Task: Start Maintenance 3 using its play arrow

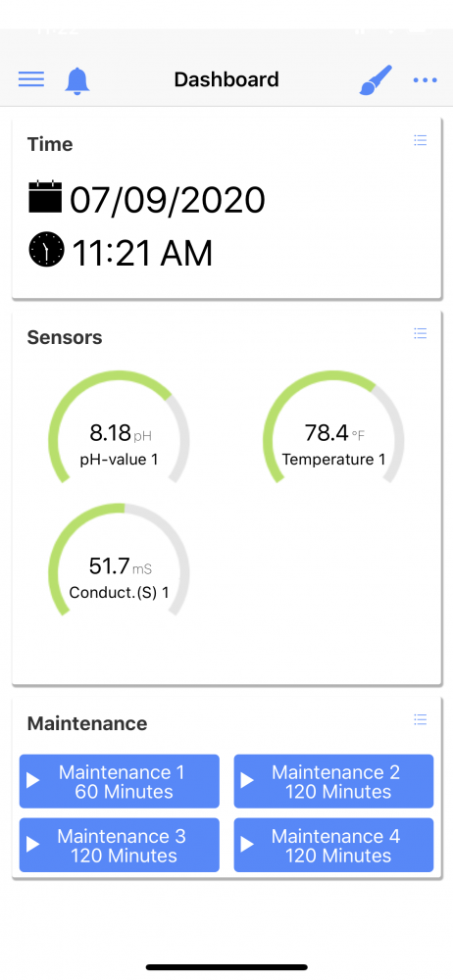Action: point(33,845)
